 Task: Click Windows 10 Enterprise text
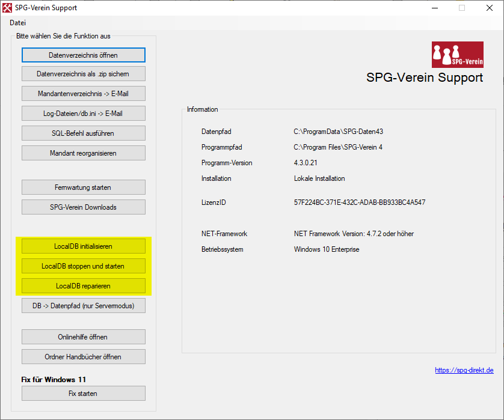pyautogui.click(x=326, y=249)
